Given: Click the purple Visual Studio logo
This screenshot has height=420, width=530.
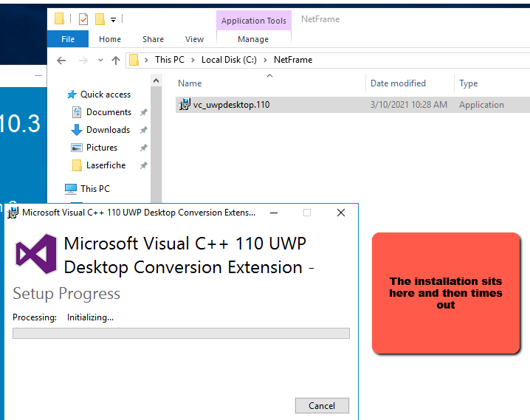Looking at the screenshot, I should pos(36,254).
